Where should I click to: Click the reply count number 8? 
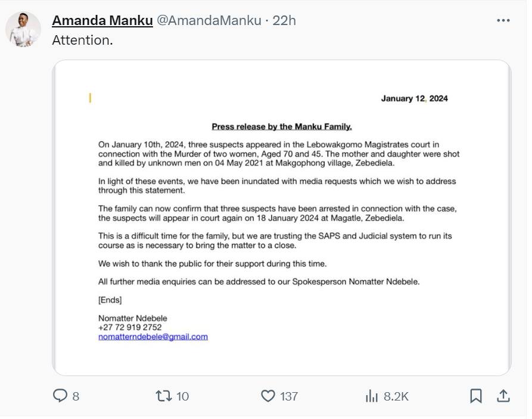pyautogui.click(x=76, y=396)
